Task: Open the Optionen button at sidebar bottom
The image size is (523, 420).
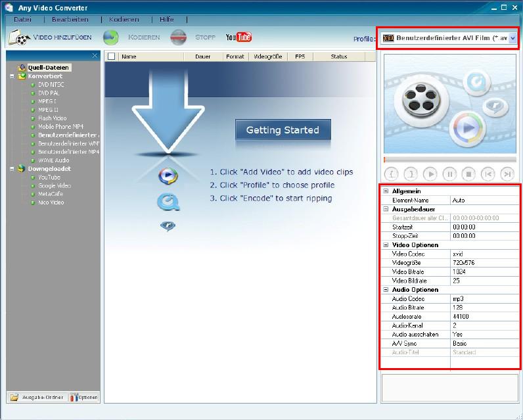Action: click(84, 397)
